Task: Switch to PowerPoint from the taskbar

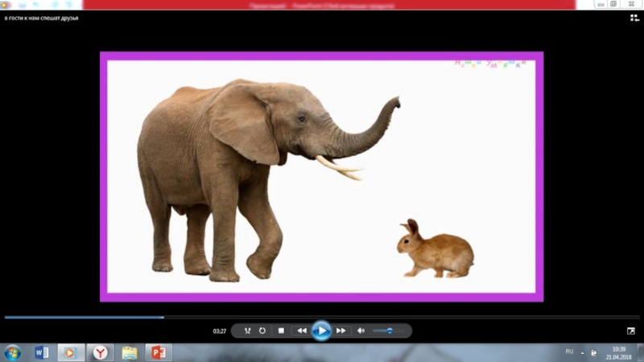Action: pyautogui.click(x=158, y=352)
